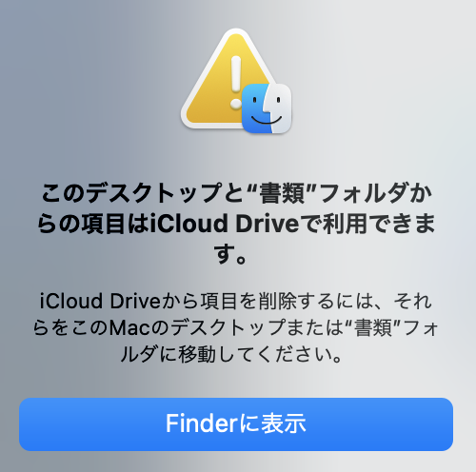
Task: Click the Finder face badge icon
Action: 267,108
